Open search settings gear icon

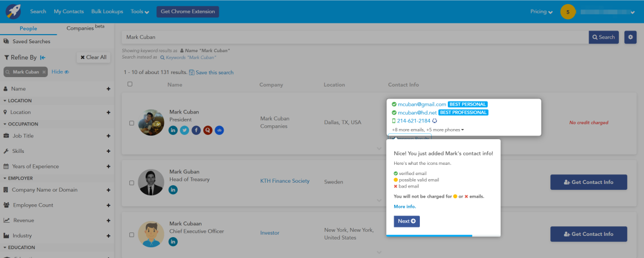(630, 37)
